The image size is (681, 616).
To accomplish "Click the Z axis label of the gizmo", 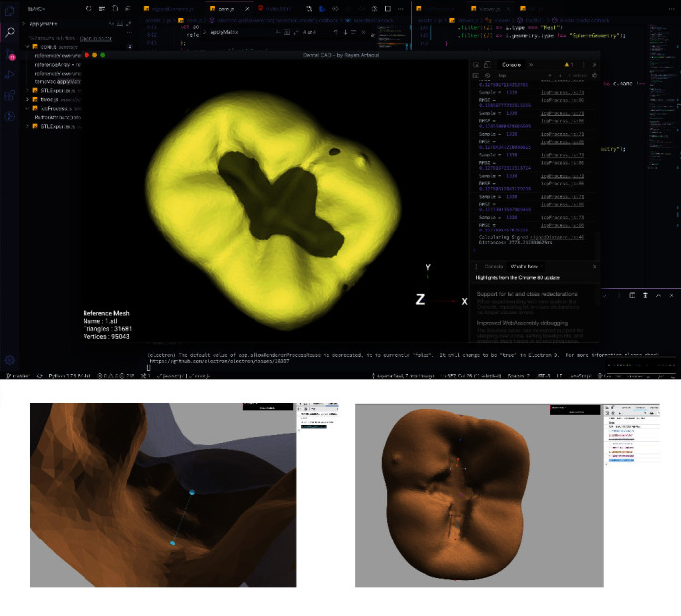I will coord(420,299).
